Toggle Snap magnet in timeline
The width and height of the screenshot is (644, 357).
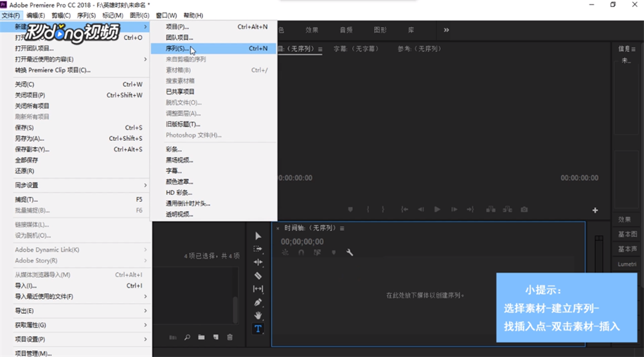301,253
